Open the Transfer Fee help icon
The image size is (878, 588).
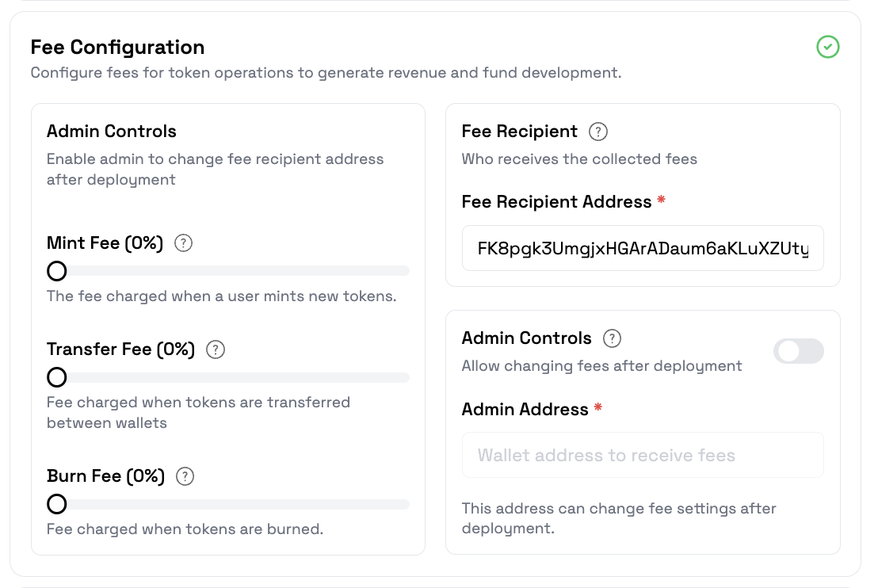[x=215, y=349]
